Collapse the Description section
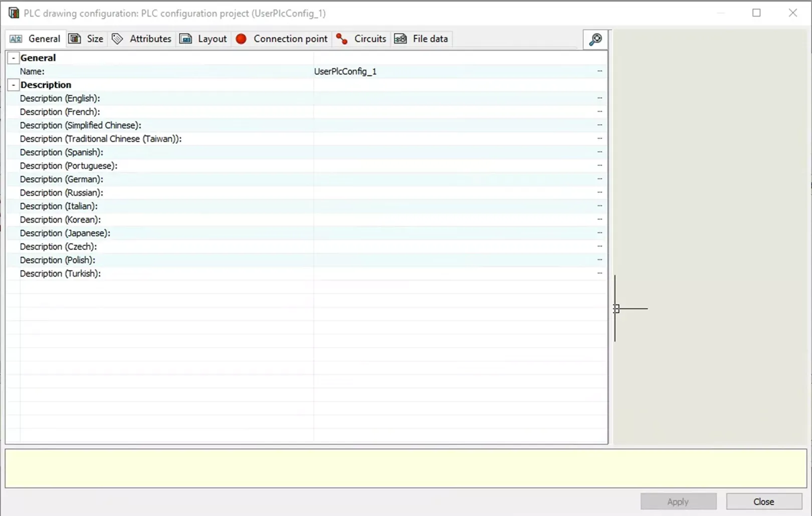Screen dimensions: 812x516 click(x=14, y=85)
